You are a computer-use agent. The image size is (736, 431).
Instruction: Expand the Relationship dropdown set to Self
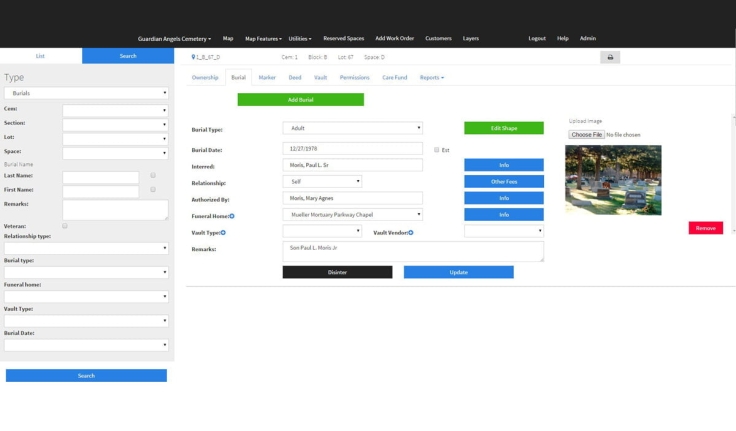322,182
